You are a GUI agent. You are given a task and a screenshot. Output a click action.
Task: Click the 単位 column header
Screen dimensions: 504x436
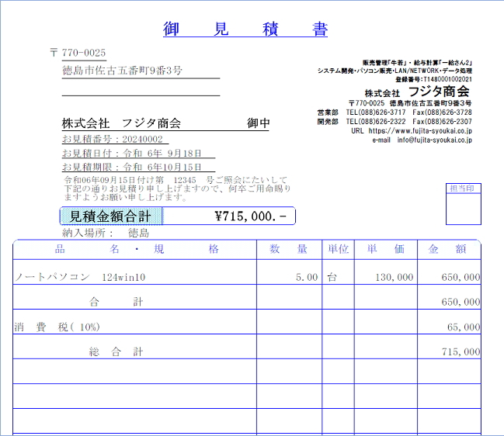pos(338,249)
